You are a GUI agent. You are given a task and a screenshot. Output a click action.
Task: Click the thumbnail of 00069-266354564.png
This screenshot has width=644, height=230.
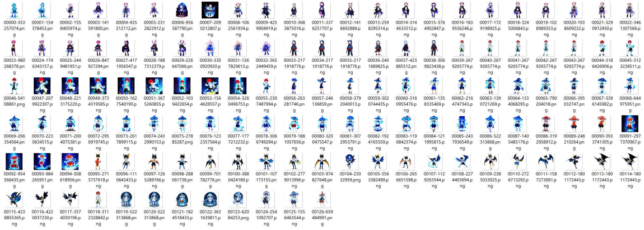tap(14, 124)
